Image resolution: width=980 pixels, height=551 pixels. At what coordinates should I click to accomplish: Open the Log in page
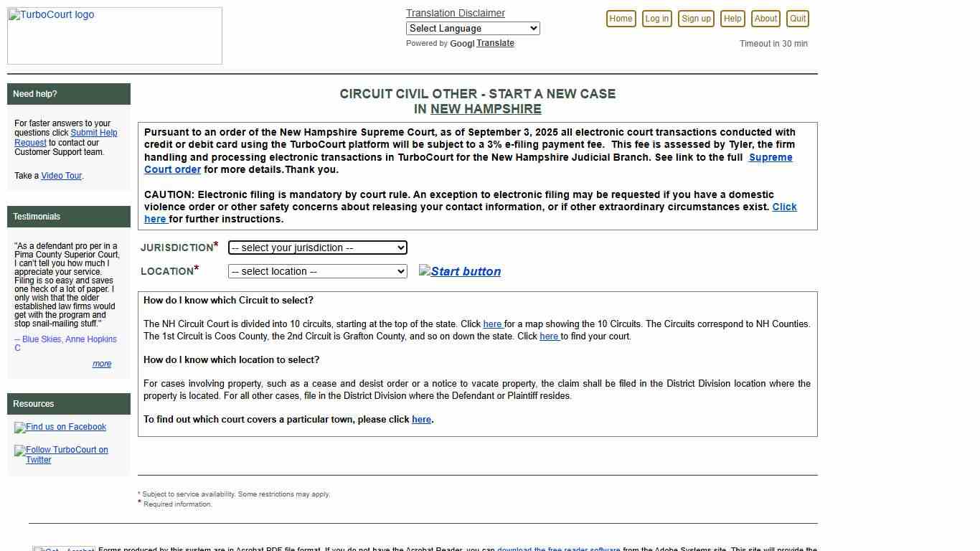[x=656, y=19]
